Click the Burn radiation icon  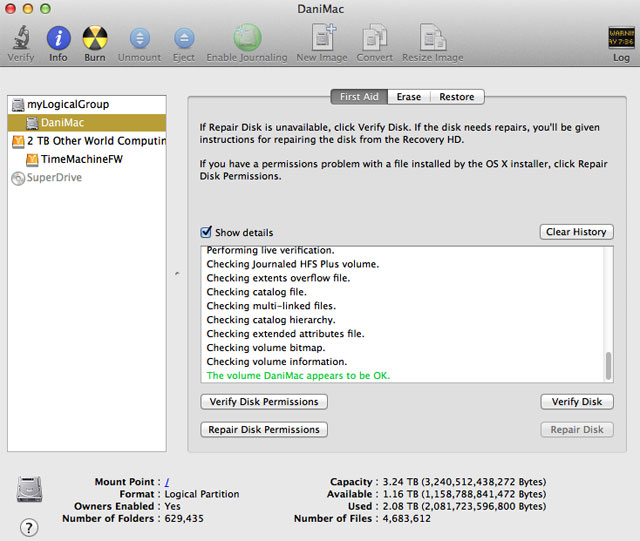click(95, 38)
